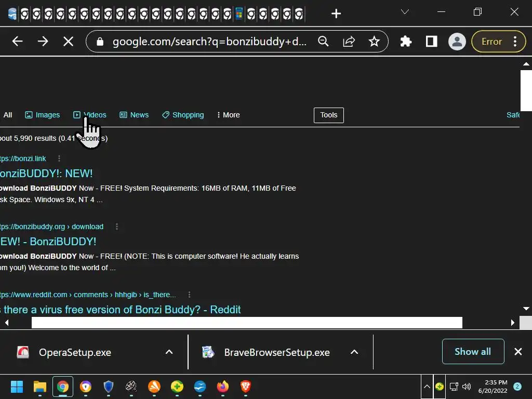
Task: Click the bonzibuddy.org › download URL
Action: pos(51,227)
